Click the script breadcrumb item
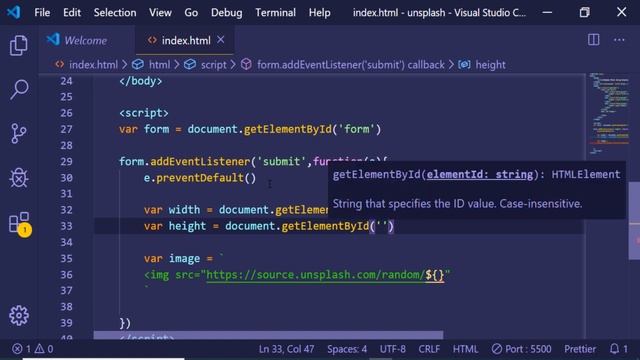This screenshot has width=640, height=360. pos(213,64)
